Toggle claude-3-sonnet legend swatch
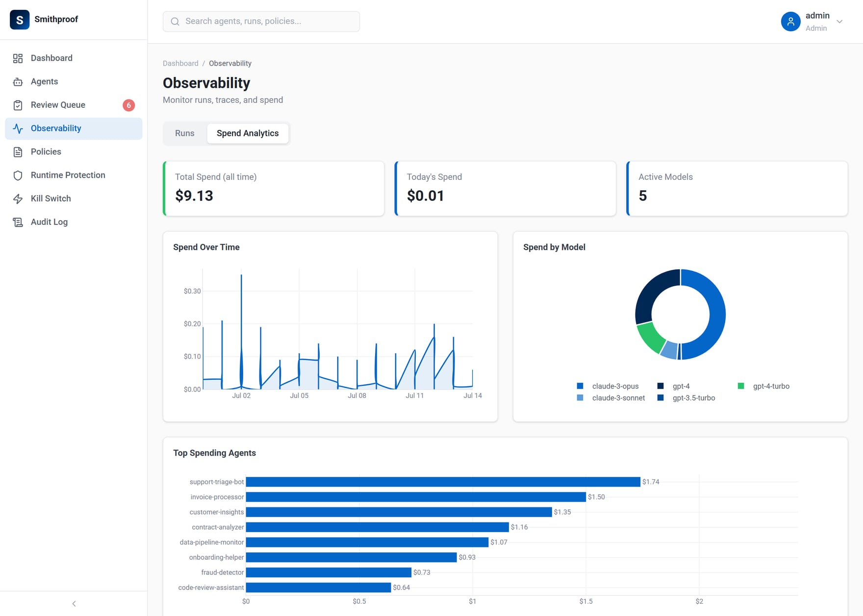The image size is (863, 616). coord(580,398)
